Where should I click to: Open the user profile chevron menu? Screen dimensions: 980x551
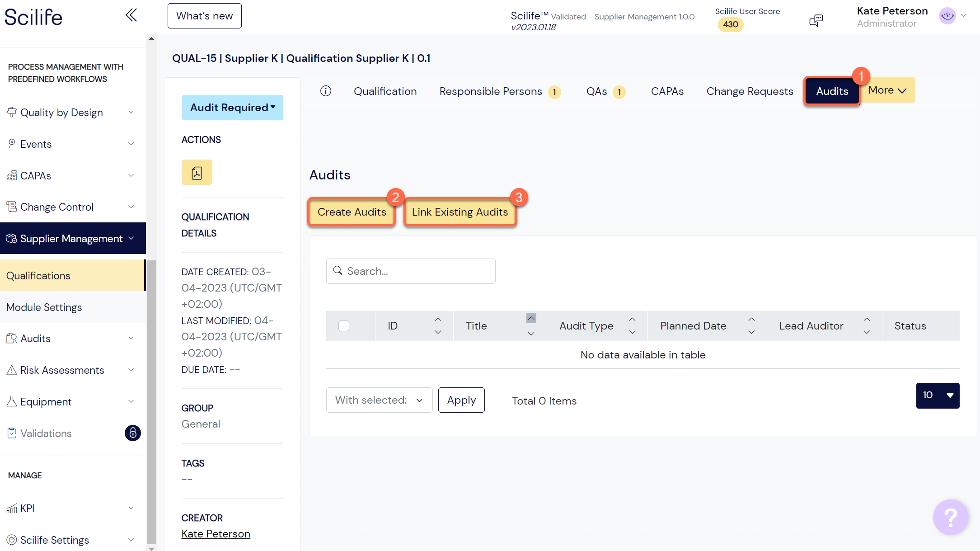coord(964,15)
